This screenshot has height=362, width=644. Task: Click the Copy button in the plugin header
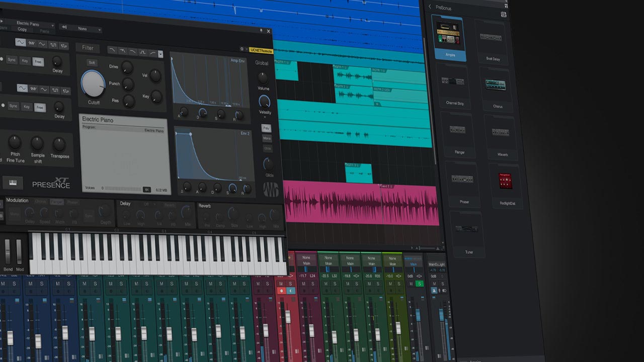coord(22,29)
